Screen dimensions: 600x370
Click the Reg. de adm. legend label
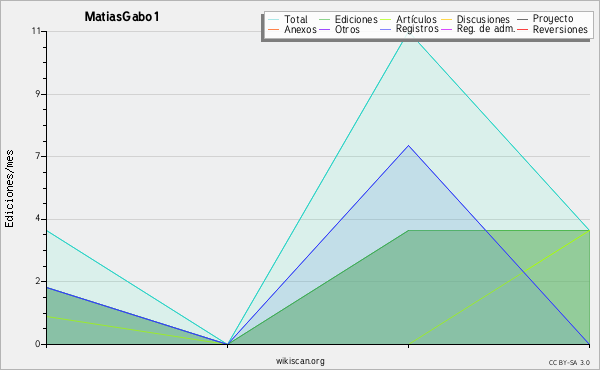click(x=486, y=29)
